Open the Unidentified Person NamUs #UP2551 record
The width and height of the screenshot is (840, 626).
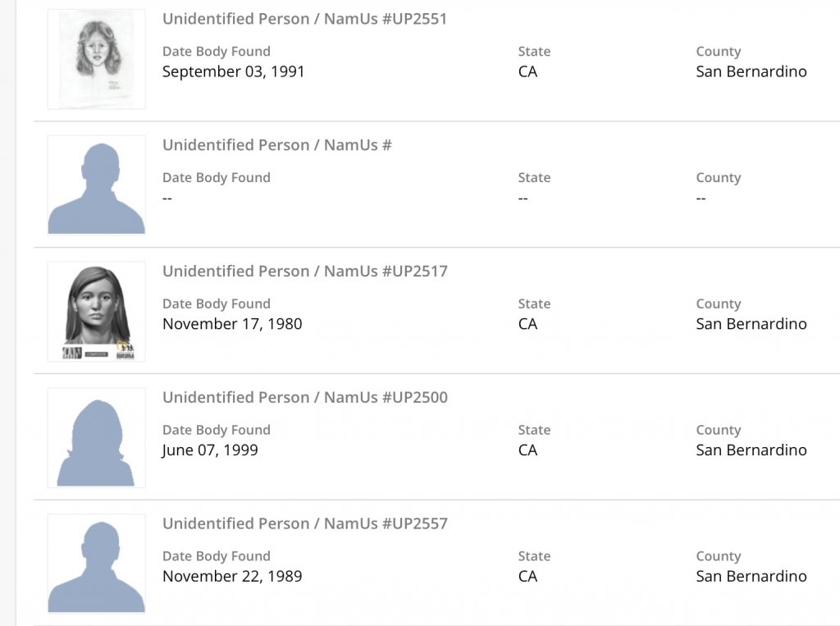[x=304, y=19]
